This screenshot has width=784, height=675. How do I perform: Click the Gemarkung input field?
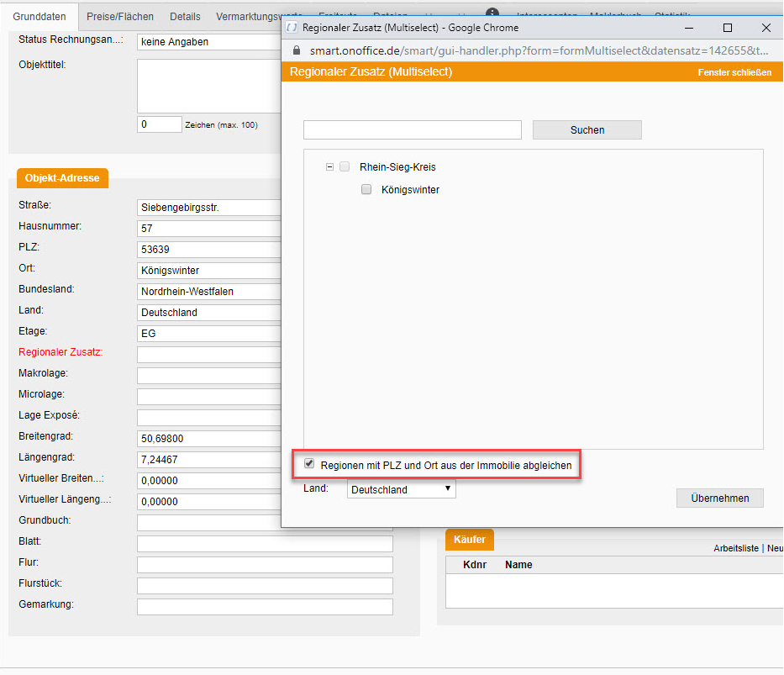[x=265, y=606]
